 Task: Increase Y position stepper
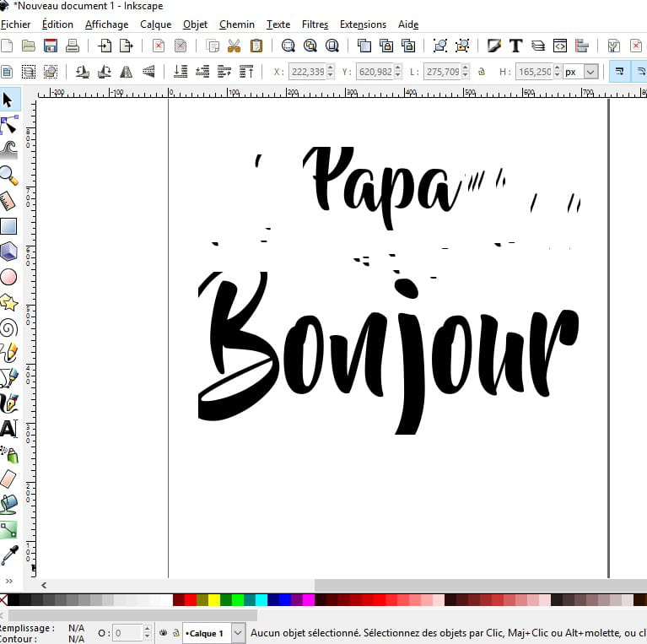tap(398, 68)
